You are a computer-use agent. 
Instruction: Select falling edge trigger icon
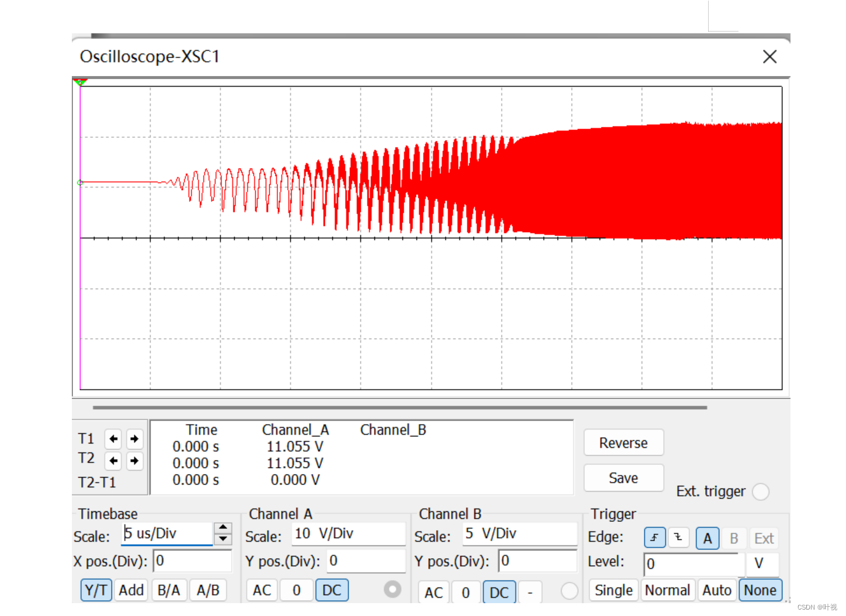[x=678, y=538]
